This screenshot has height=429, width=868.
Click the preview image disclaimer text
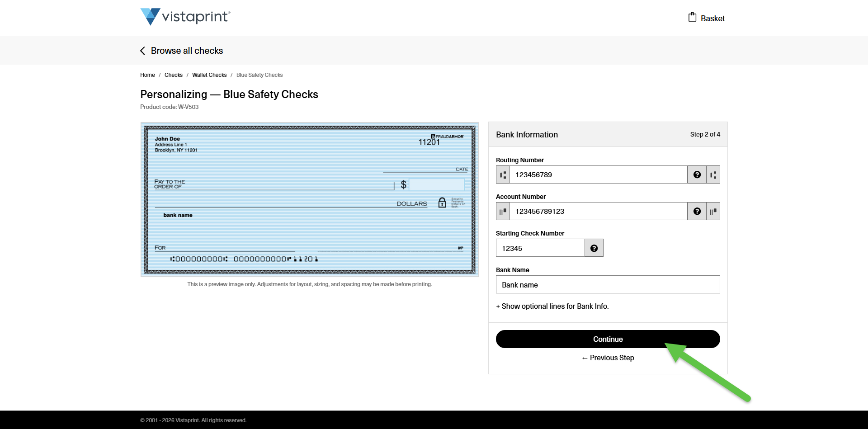coord(310,284)
